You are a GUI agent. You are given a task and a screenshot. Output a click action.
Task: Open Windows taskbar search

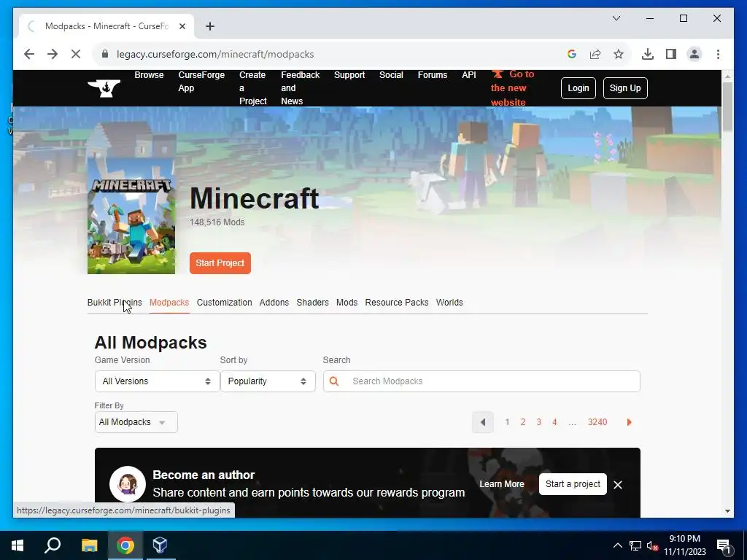point(53,545)
